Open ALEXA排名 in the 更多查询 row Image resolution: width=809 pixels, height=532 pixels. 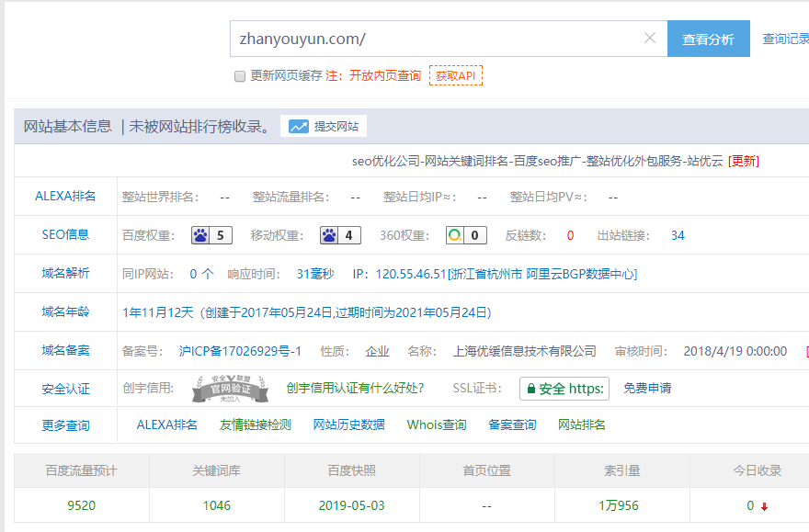point(166,424)
